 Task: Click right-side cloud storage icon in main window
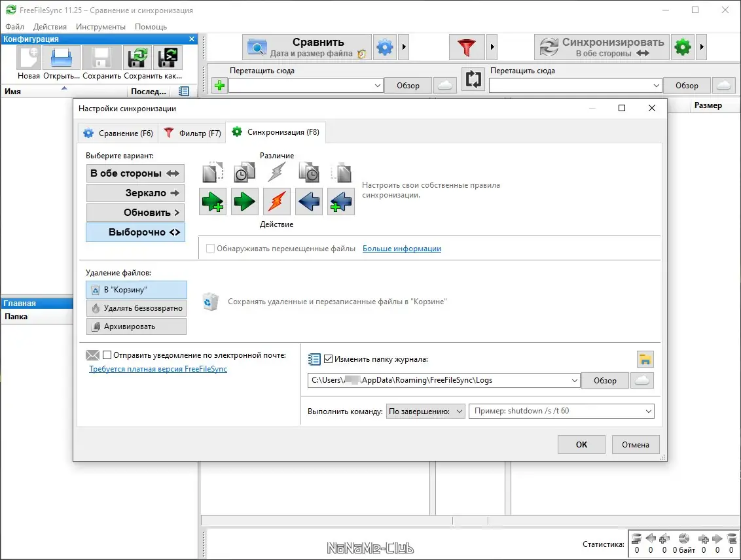click(723, 86)
